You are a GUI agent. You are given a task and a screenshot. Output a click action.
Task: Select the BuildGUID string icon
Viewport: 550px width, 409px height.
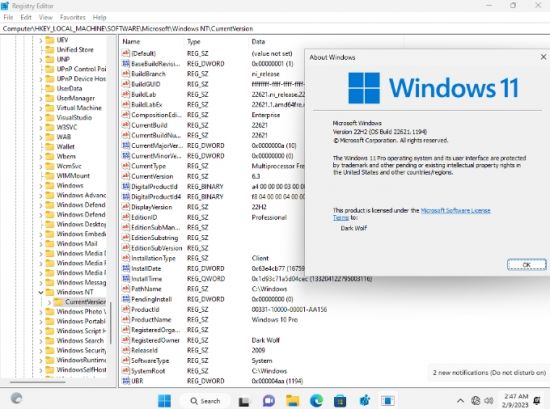[x=126, y=84]
